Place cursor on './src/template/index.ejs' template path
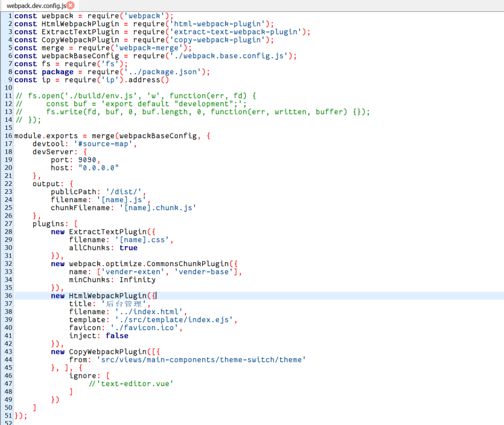The width and height of the screenshot is (504, 425). [176, 320]
